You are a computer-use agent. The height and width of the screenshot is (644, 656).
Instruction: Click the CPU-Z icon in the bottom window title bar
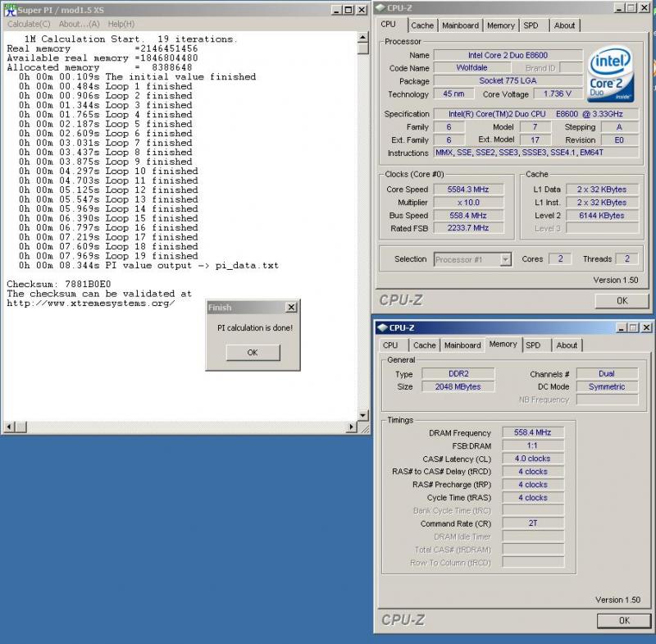click(x=382, y=327)
